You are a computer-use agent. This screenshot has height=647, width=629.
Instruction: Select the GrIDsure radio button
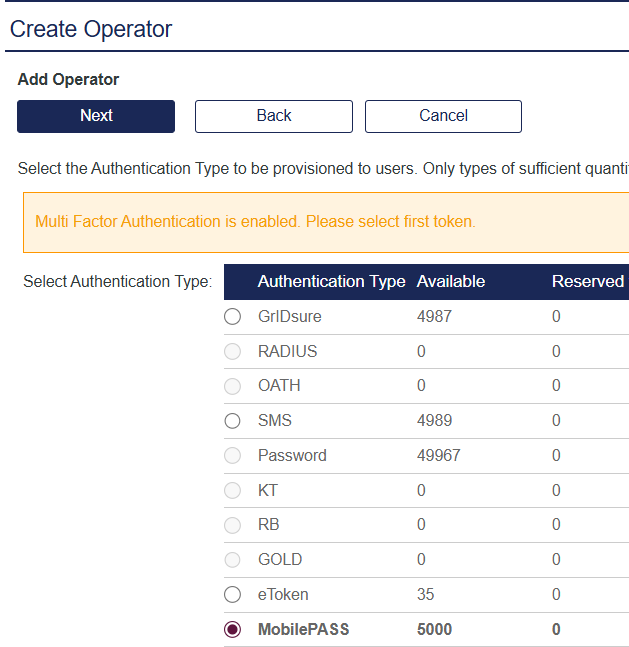pyautogui.click(x=233, y=317)
